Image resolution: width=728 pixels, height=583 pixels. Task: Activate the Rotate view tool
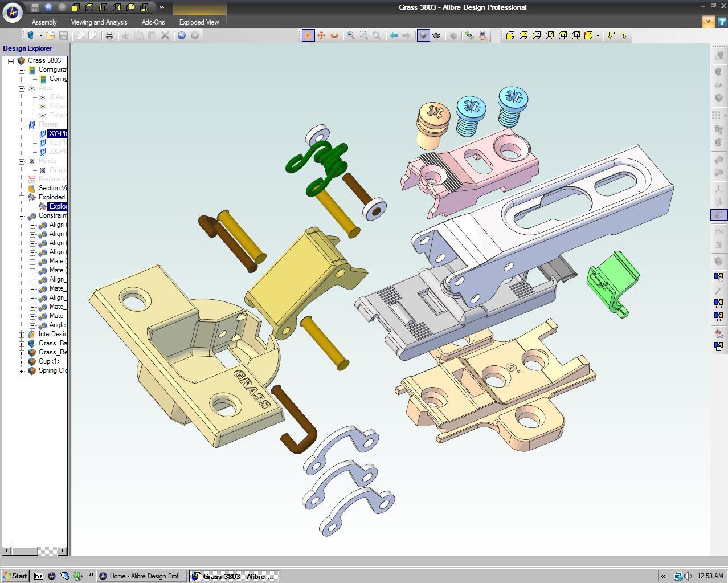coord(334,35)
